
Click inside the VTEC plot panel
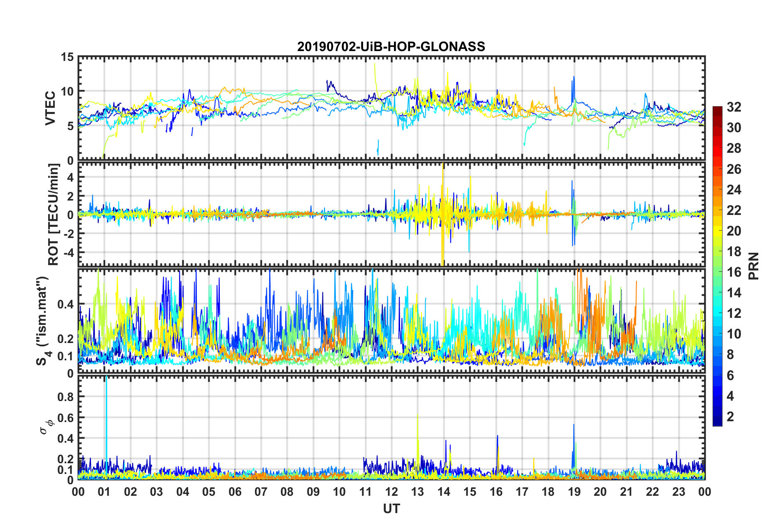(x=391, y=108)
